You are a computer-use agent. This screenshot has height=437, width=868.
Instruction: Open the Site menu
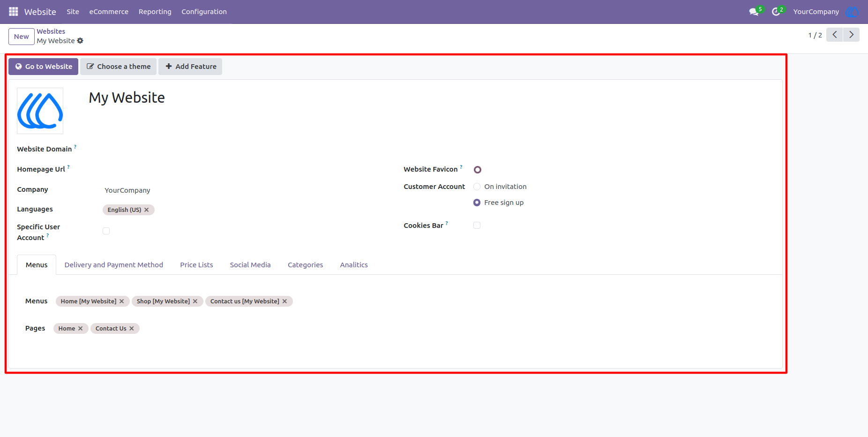[x=73, y=12]
